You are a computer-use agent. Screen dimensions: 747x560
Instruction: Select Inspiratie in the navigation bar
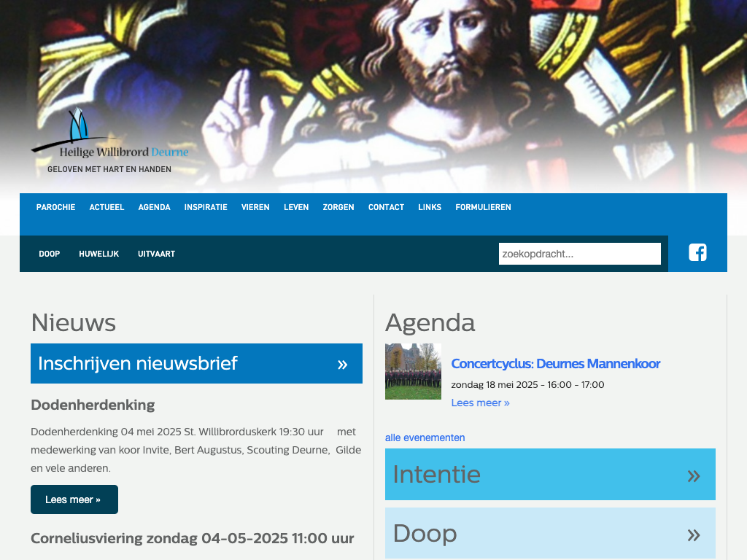(x=206, y=207)
